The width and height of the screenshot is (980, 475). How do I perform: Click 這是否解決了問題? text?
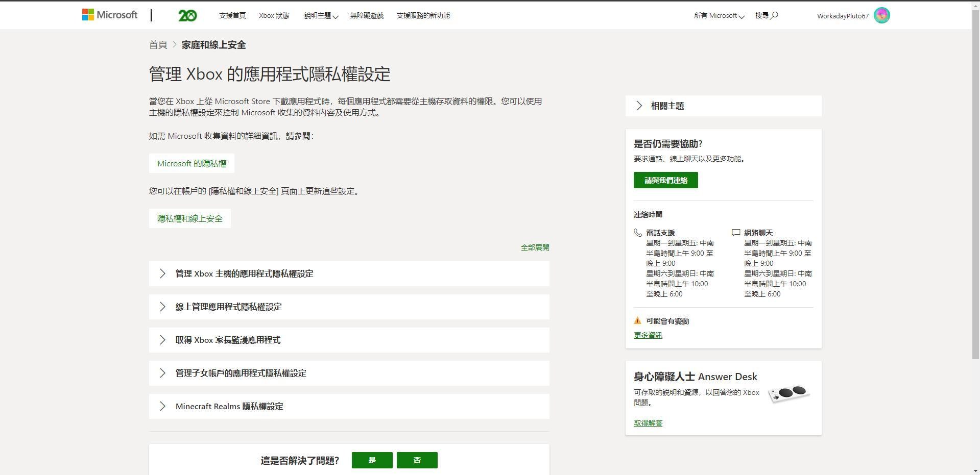click(300, 461)
